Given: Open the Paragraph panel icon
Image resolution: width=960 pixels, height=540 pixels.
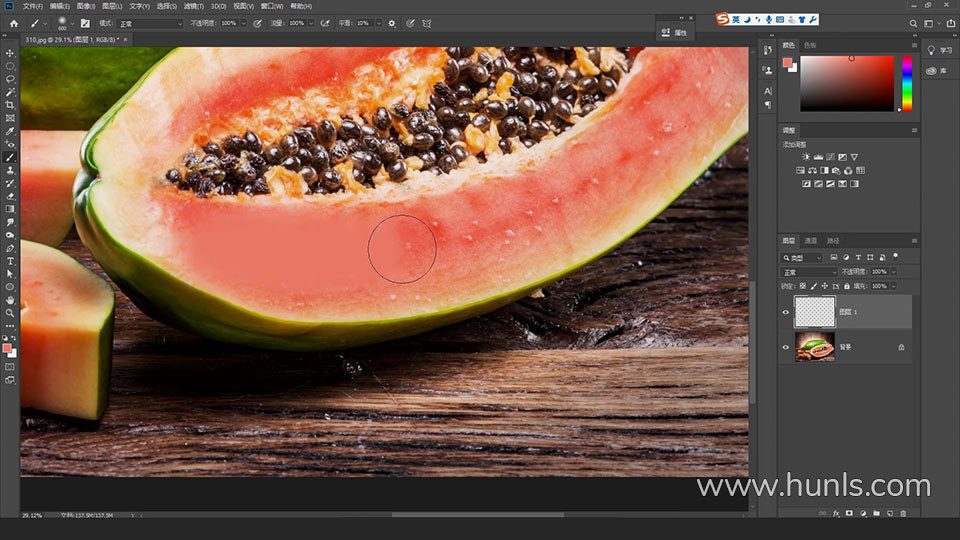Looking at the screenshot, I should 768,105.
